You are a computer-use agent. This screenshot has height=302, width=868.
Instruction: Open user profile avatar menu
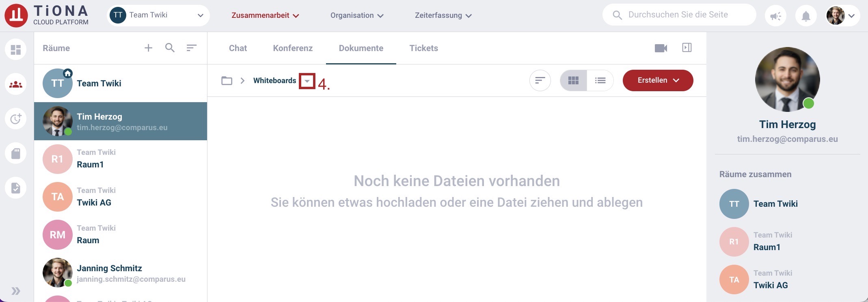(842, 15)
